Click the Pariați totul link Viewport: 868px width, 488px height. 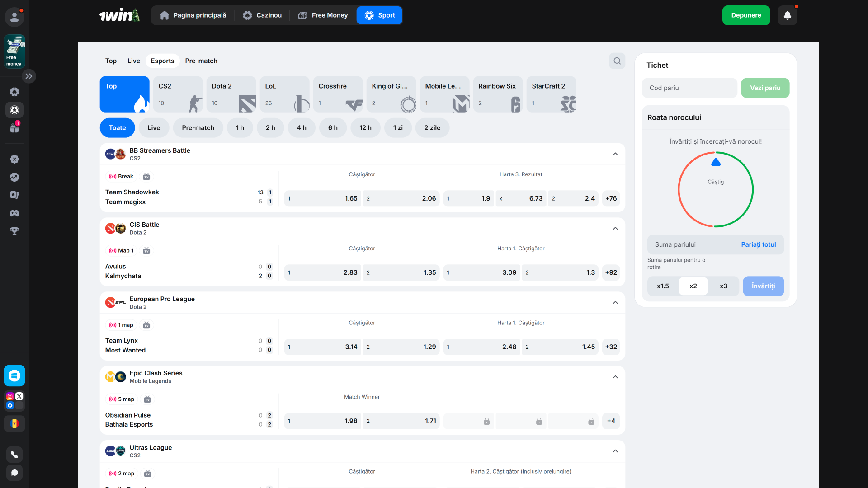pyautogui.click(x=758, y=244)
